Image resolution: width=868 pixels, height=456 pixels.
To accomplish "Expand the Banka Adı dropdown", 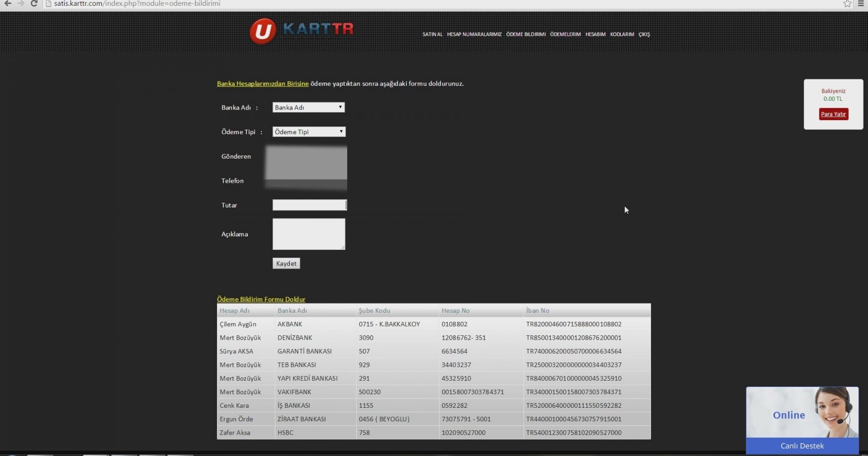I will 309,107.
